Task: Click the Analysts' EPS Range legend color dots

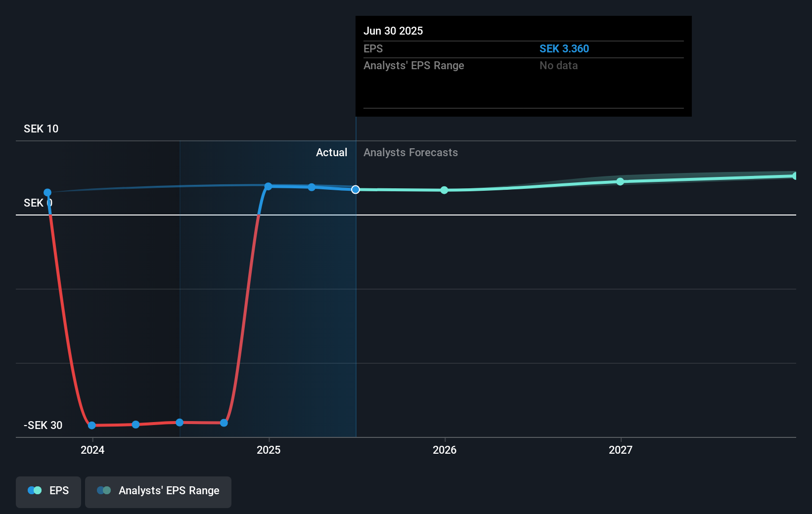Action: tap(104, 490)
